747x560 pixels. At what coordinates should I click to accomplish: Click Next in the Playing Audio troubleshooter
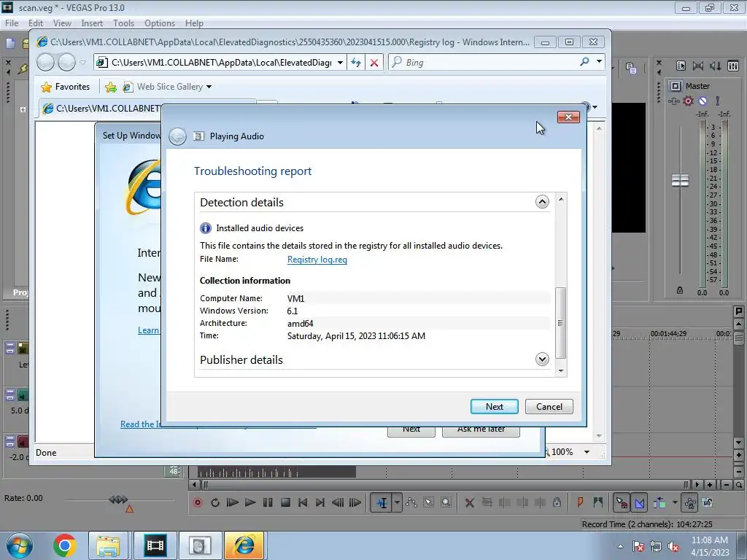tap(495, 407)
